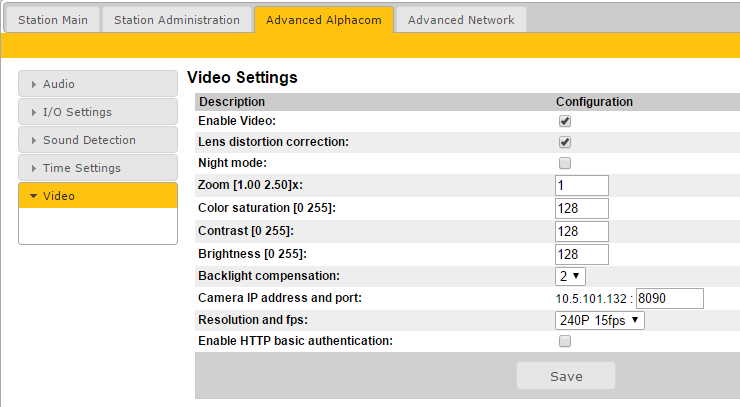The image size is (740, 407).
Task: Enable HTTP basic authentication checkbox
Action: click(x=565, y=341)
